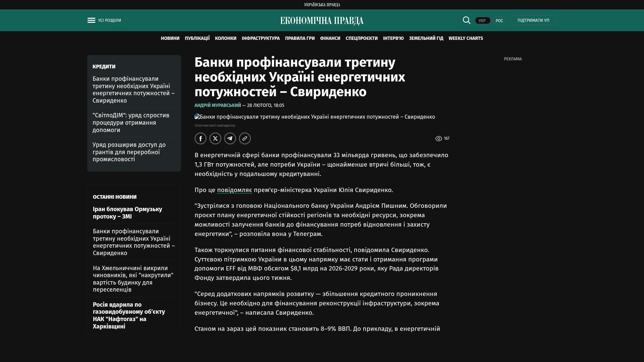Image resolution: width=644 pixels, height=362 pixels.
Task: Switch language to РОС
Action: [499, 21]
